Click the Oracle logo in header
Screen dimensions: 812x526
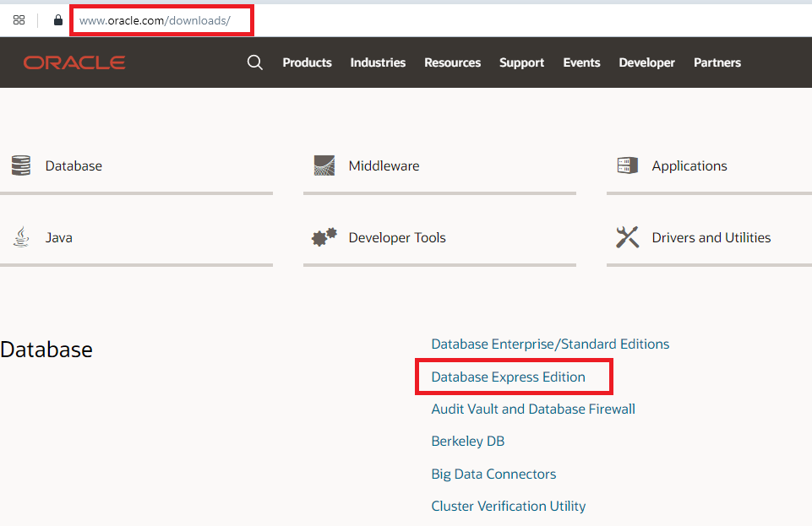coord(74,62)
